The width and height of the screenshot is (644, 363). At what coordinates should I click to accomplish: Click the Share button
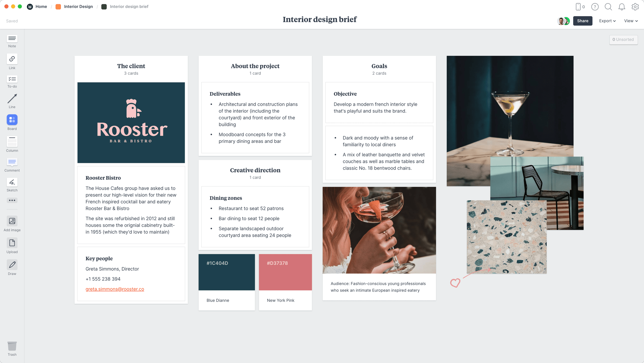point(583,20)
